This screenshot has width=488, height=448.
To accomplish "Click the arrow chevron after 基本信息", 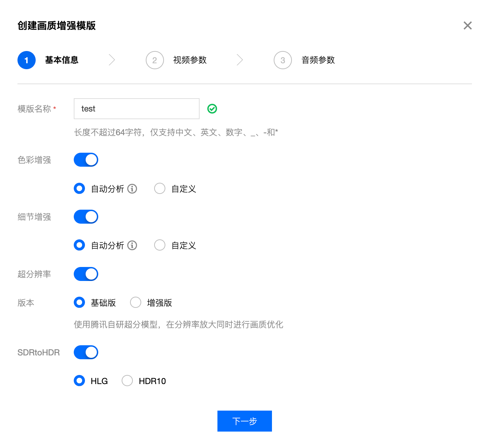I will click(x=112, y=60).
